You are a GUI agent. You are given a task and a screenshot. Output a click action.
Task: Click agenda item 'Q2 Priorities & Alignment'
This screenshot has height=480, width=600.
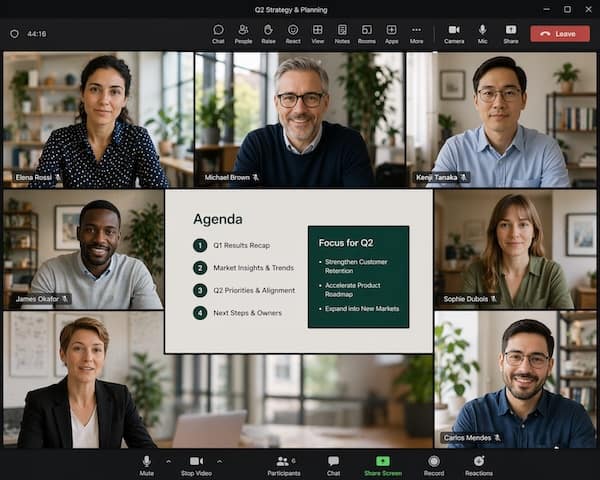pos(254,291)
